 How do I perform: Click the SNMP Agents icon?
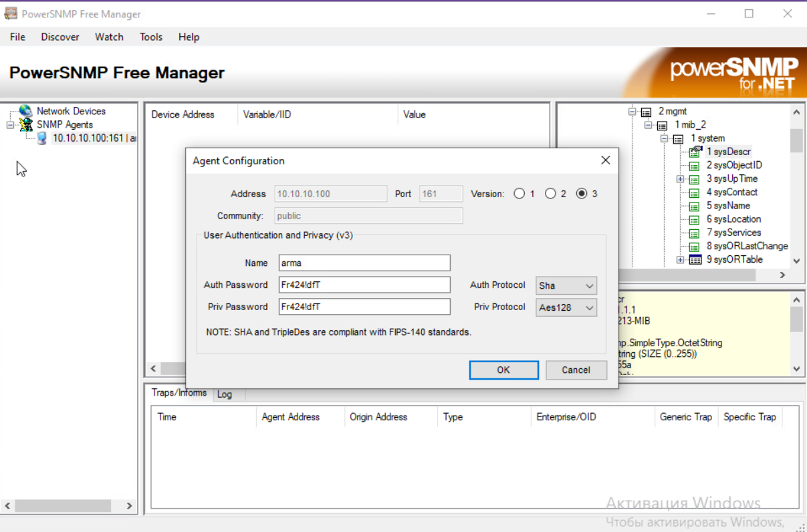(25, 125)
